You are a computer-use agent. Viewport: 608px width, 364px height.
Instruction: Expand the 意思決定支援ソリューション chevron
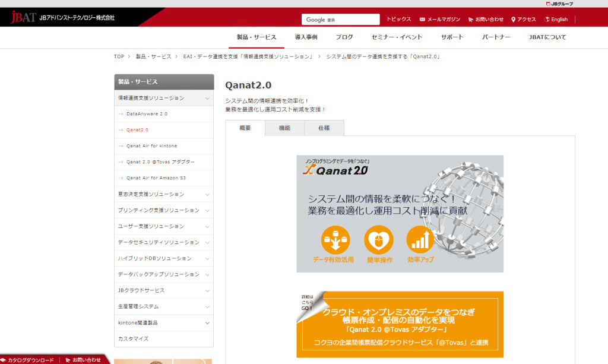(x=207, y=195)
